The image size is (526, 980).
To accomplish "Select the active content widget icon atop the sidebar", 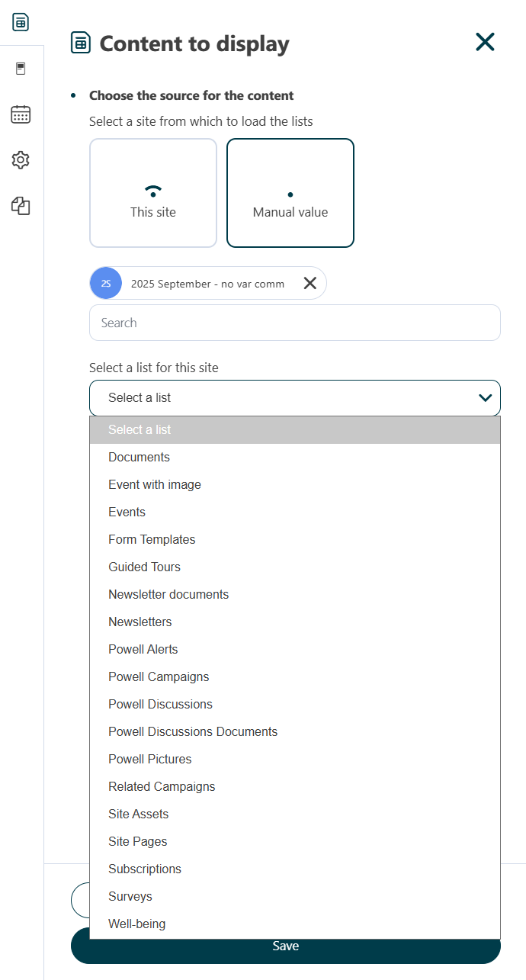I will [19, 21].
